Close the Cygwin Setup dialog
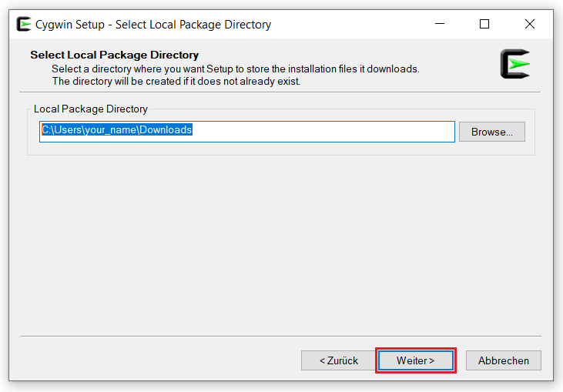This screenshot has height=392, width=563. pyautogui.click(x=529, y=24)
